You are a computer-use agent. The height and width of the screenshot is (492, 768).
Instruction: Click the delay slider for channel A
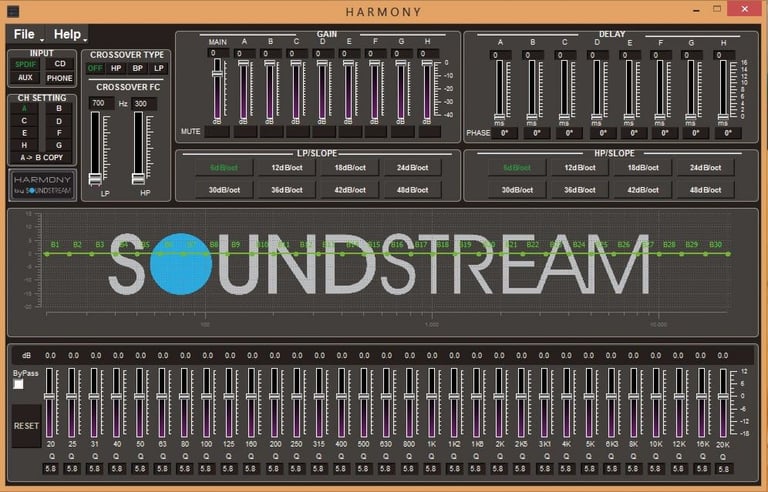coord(499,90)
